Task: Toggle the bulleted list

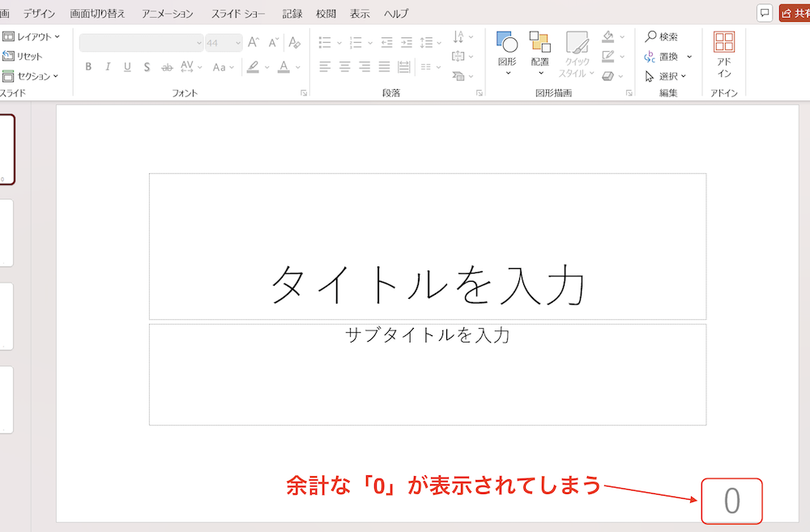Action: (x=326, y=40)
